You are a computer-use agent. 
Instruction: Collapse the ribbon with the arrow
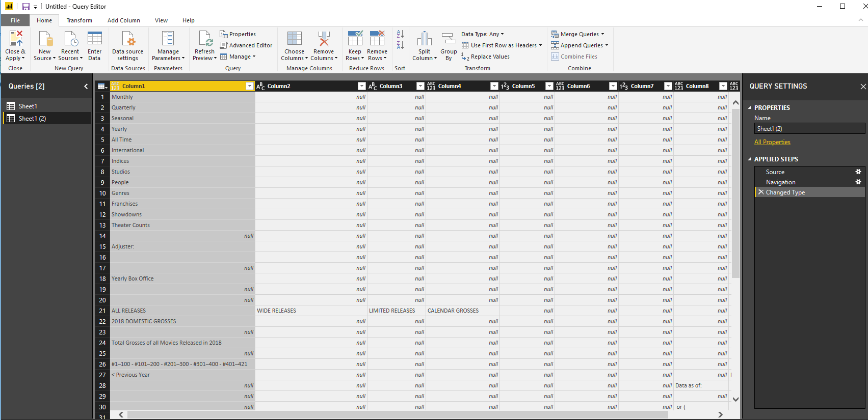click(861, 20)
